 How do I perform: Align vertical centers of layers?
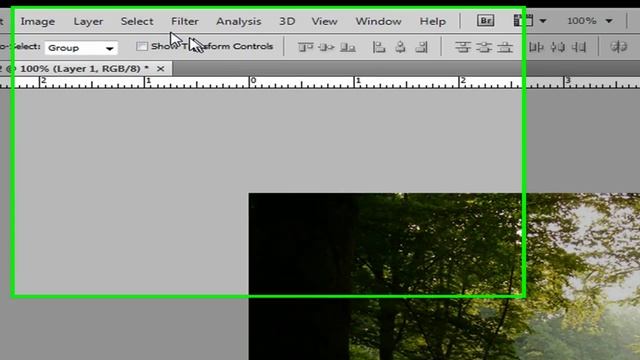pyautogui.click(x=326, y=47)
